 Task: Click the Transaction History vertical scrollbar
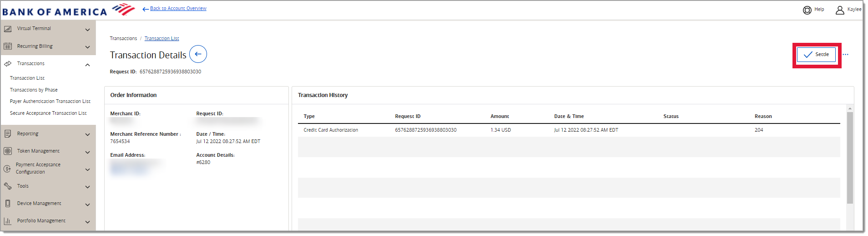pos(850,157)
